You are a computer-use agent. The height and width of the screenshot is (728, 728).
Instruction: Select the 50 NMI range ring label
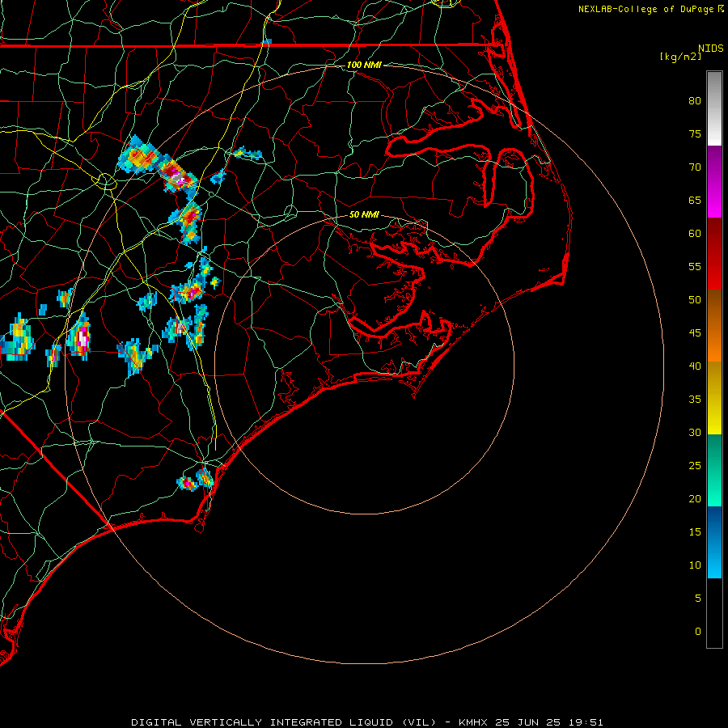pyautogui.click(x=364, y=214)
